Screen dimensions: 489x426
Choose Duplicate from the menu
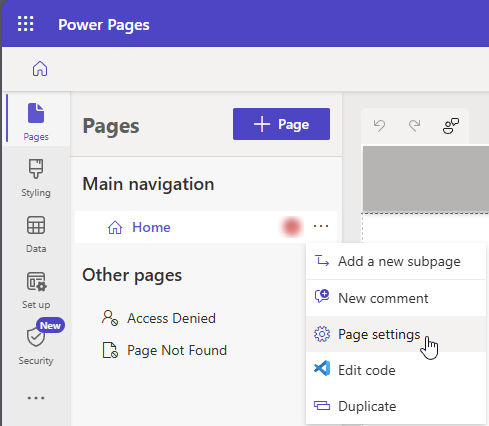pyautogui.click(x=396, y=406)
